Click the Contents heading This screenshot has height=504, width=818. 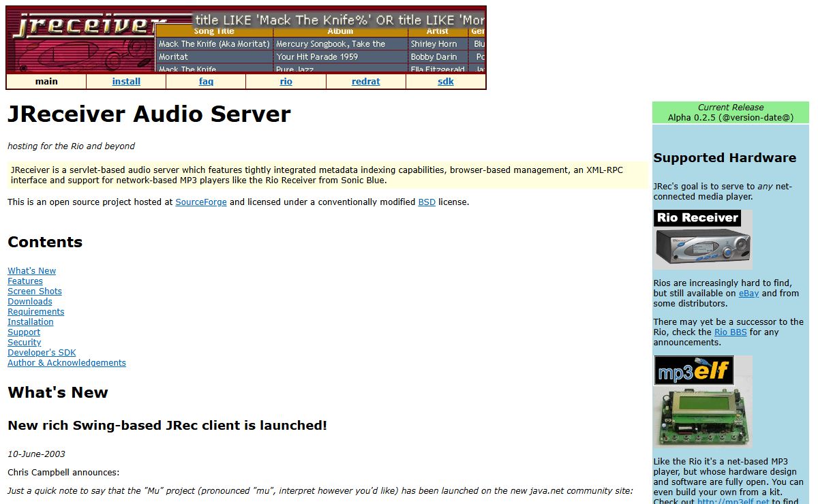point(45,242)
